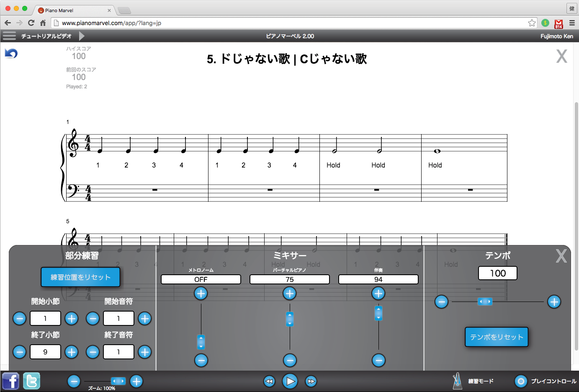
Task: Click the プレイコントロール circle icon
Action: click(x=521, y=381)
